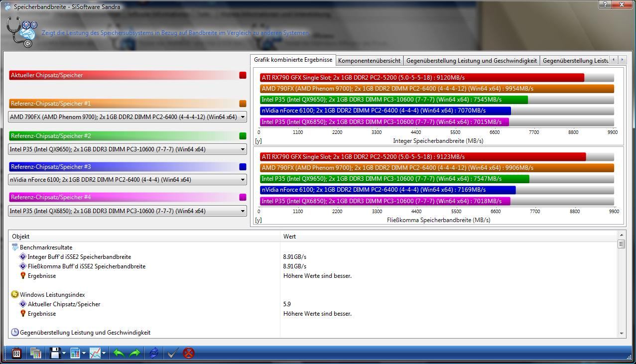Click the diamond icon beside Fließkomma Buff'd iSSE2
The image size is (636, 364).
coord(23,266)
